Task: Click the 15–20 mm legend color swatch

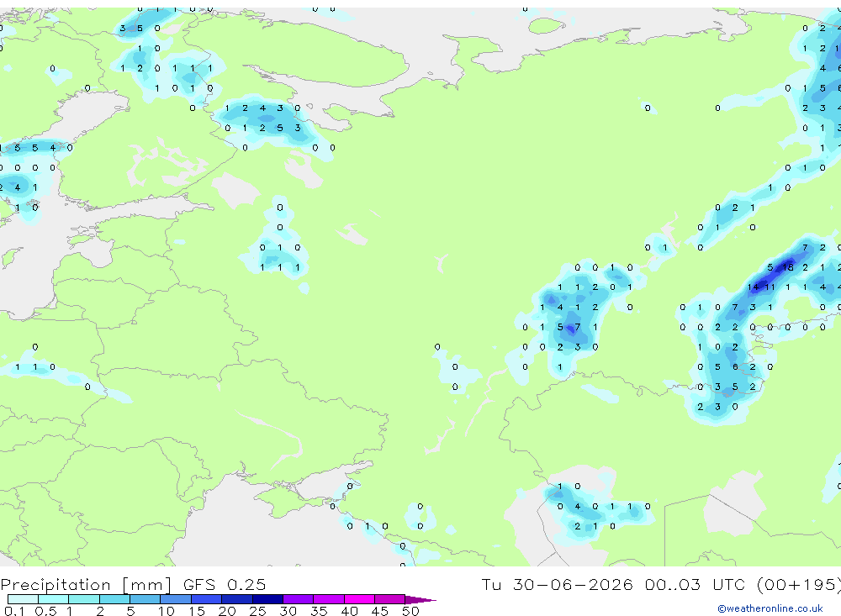Action: point(207,599)
